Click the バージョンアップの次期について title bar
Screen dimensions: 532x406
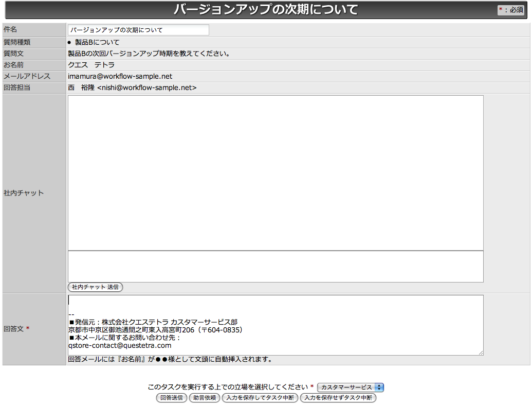[266, 9]
